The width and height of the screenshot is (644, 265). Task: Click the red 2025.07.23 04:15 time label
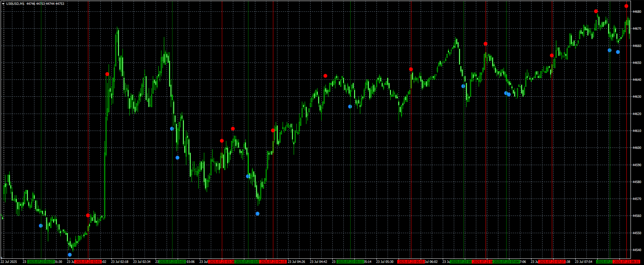pyautogui.click(x=273, y=262)
